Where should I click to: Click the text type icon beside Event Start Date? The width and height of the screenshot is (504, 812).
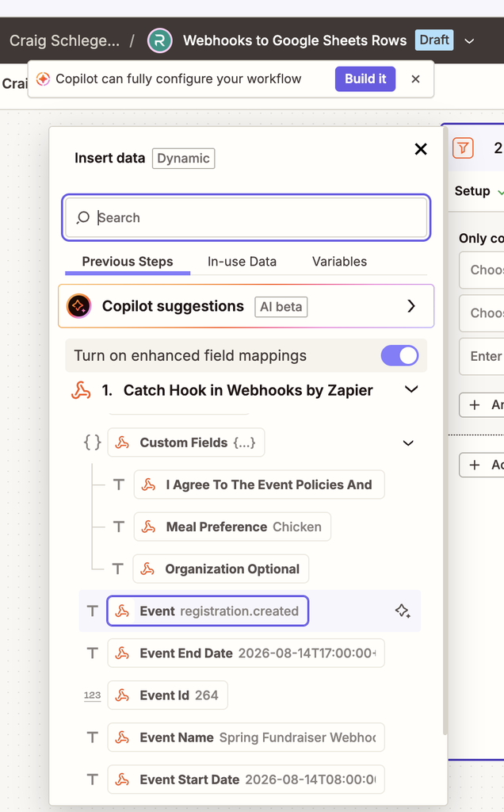92,779
